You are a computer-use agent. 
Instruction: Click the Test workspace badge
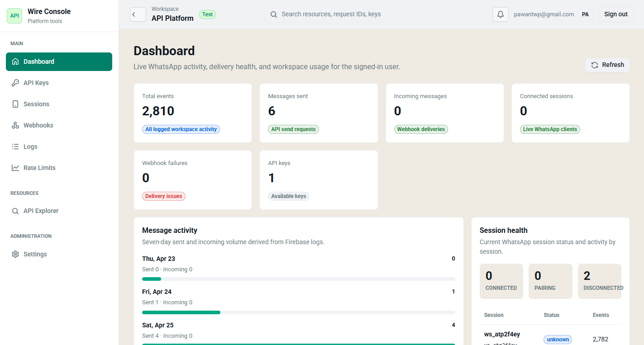coord(208,14)
